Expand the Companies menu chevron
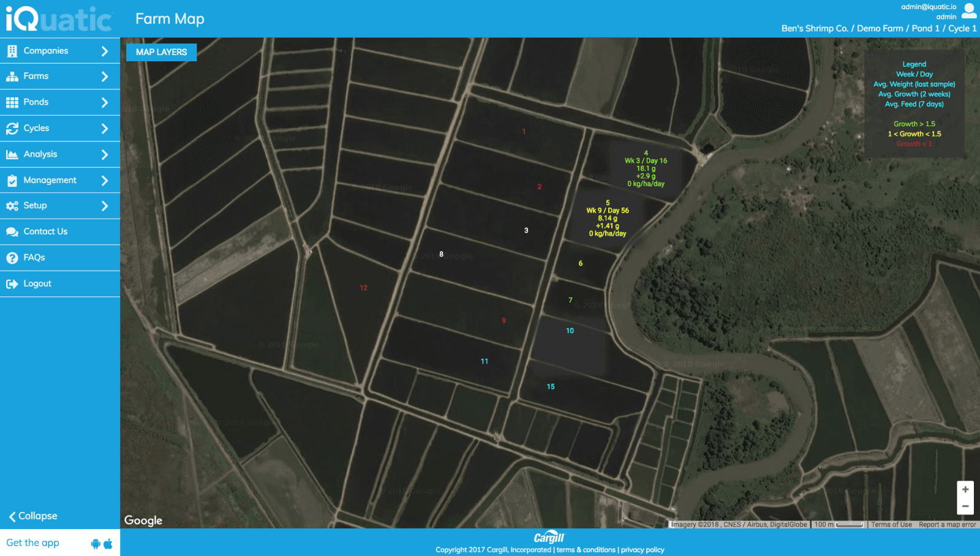This screenshot has width=980, height=556. coord(105,51)
